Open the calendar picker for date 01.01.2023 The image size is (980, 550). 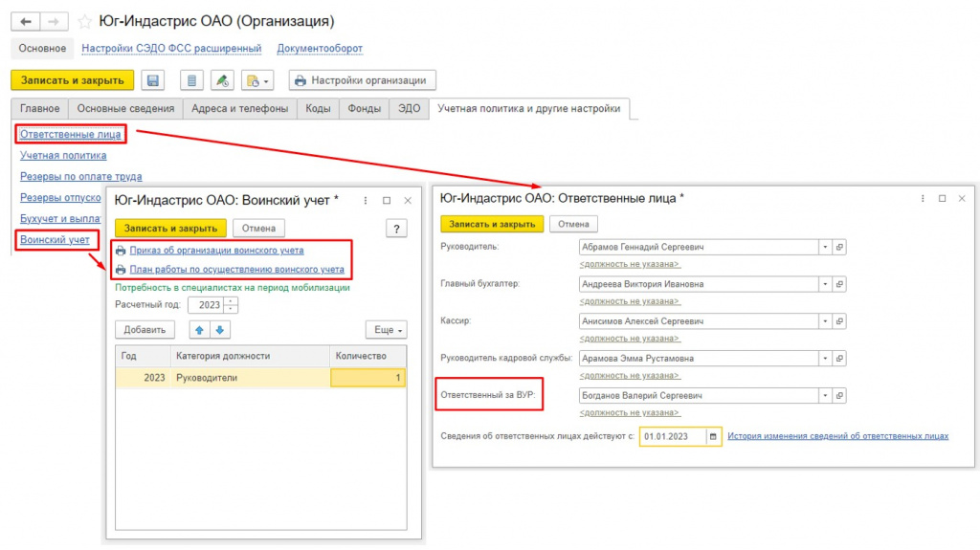coord(713,436)
